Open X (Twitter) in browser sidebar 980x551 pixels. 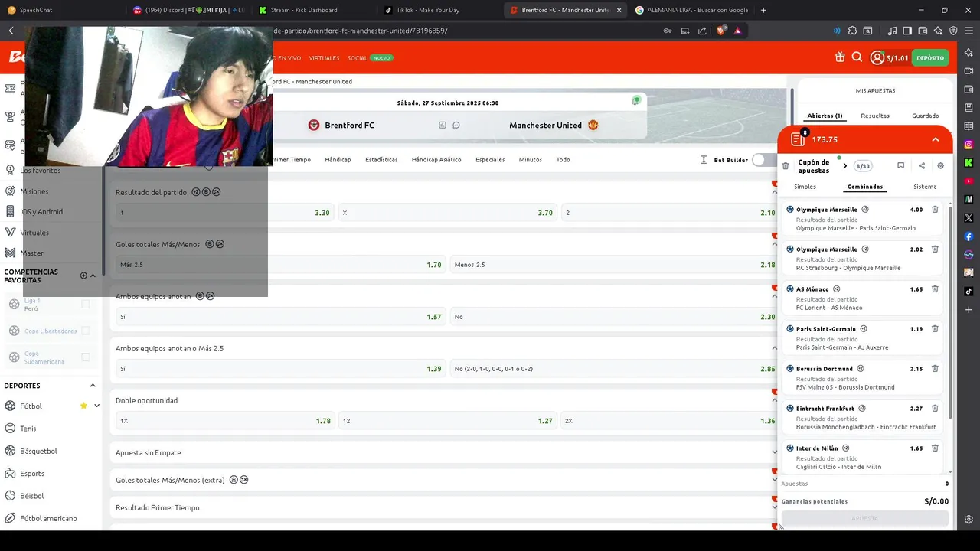(x=969, y=218)
